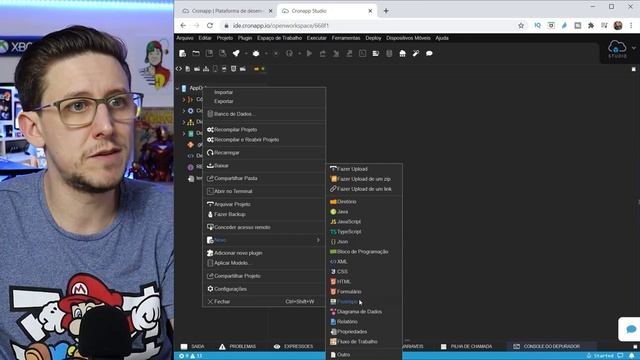The height and width of the screenshot is (360, 640).
Task: Switch to the CONSOLE DO DEPURADOR tab
Action: point(546,347)
